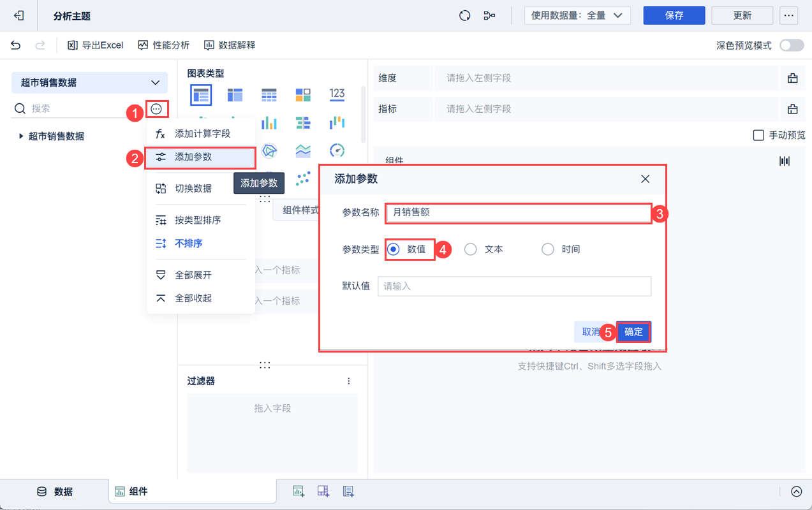Select the 文本 parameter type radio
The width and height of the screenshot is (812, 510).
[471, 249]
